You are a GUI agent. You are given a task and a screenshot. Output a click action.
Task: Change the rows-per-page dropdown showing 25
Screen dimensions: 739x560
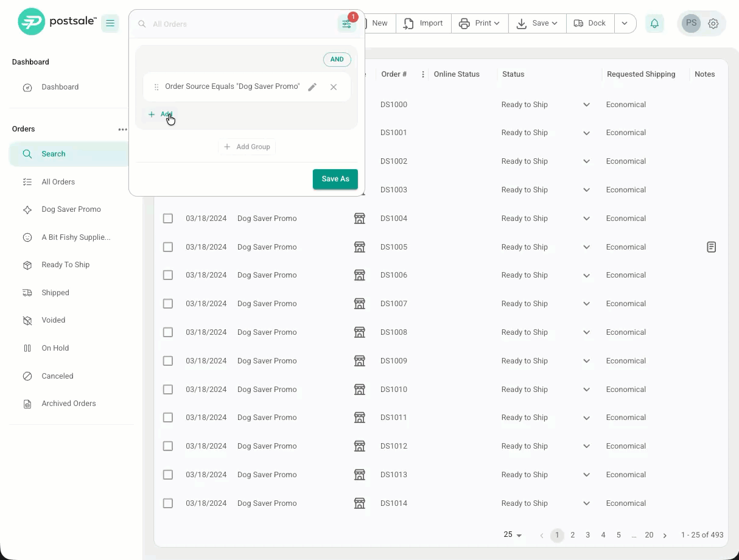[x=513, y=535]
